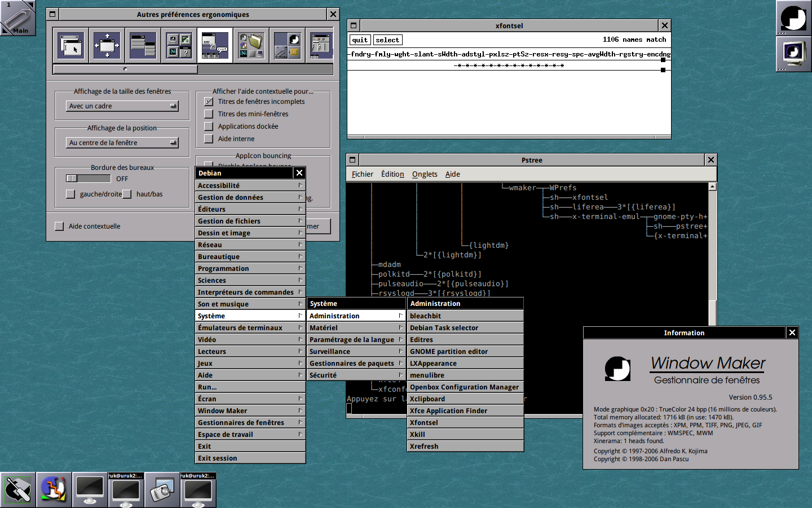Expand the Matériel submenu under Système
The image size is (812, 508).
(x=356, y=327)
